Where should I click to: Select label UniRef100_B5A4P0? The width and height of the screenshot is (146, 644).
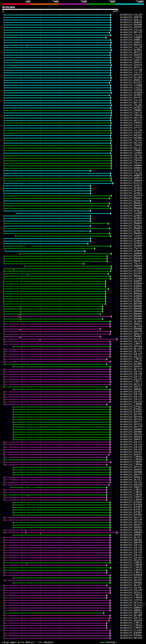131,198
